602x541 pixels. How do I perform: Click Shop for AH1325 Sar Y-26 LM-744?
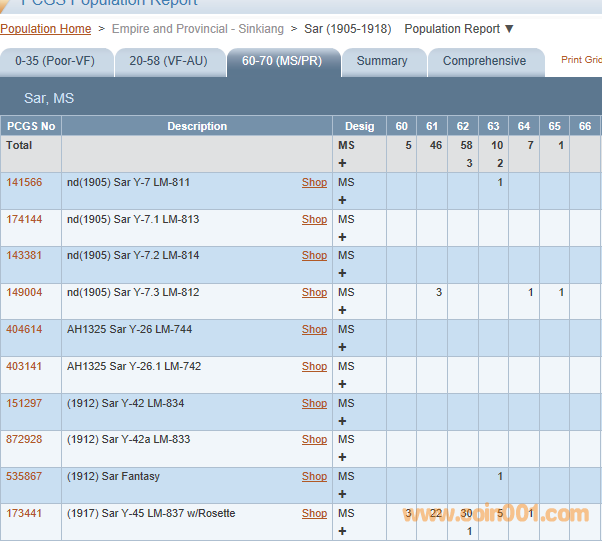314,329
